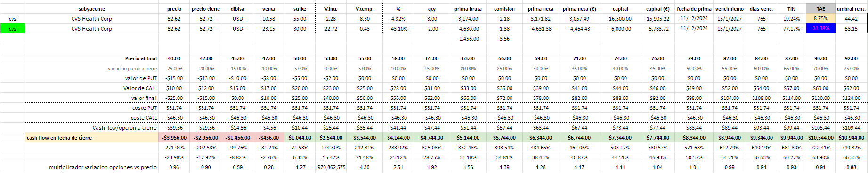Viewport: 868px width, 173px height.
Task: Click the vencimiento column header
Action: tap(730, 9)
